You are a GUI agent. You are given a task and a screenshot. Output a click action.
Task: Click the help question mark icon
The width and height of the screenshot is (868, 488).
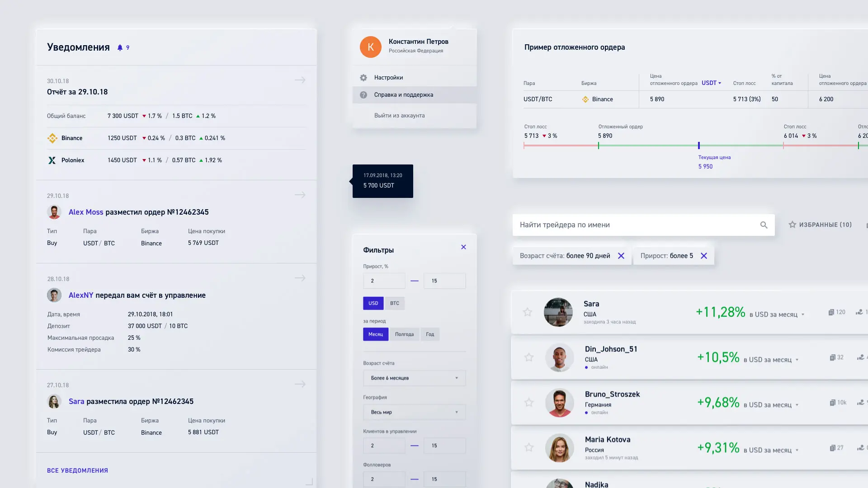coord(363,95)
